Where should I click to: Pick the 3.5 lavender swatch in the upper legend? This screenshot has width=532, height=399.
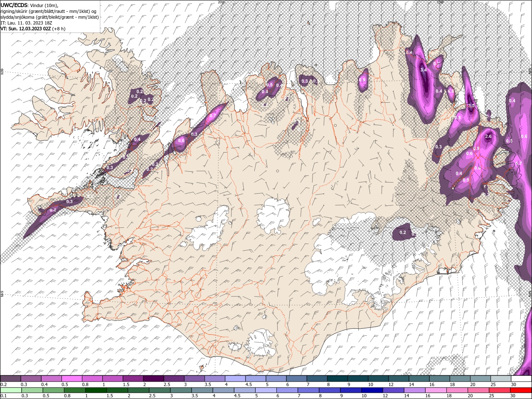(x=215, y=379)
